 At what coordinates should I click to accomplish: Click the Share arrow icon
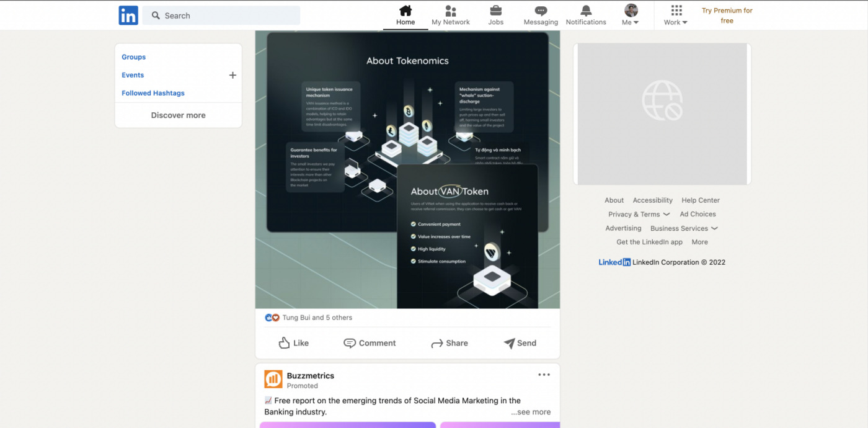click(x=436, y=343)
